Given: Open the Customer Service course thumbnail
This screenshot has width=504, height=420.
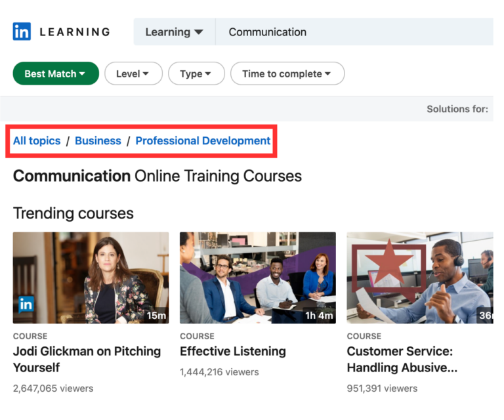Looking at the screenshot, I should (420, 278).
